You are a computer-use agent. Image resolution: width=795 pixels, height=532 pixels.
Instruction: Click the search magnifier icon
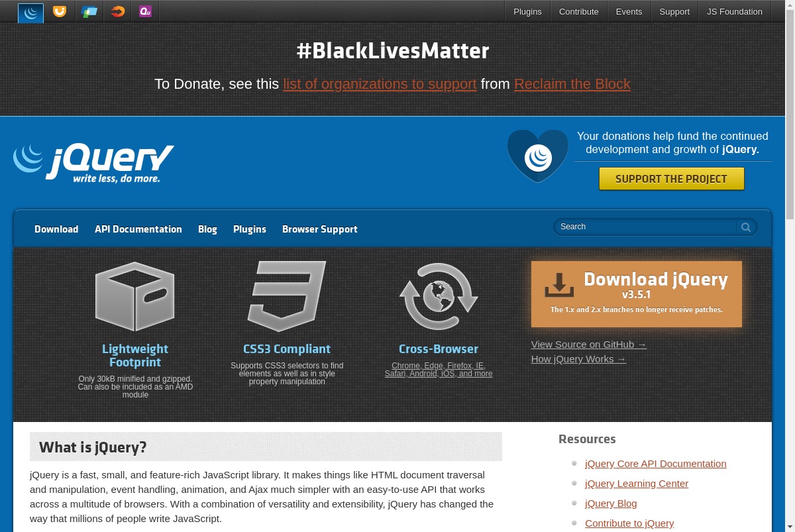pos(746,227)
